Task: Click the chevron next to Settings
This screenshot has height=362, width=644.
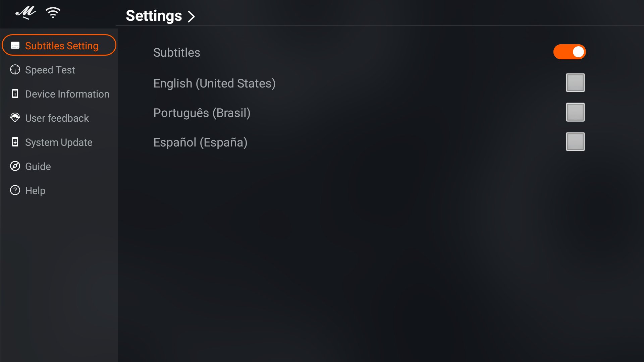Action: [x=191, y=16]
